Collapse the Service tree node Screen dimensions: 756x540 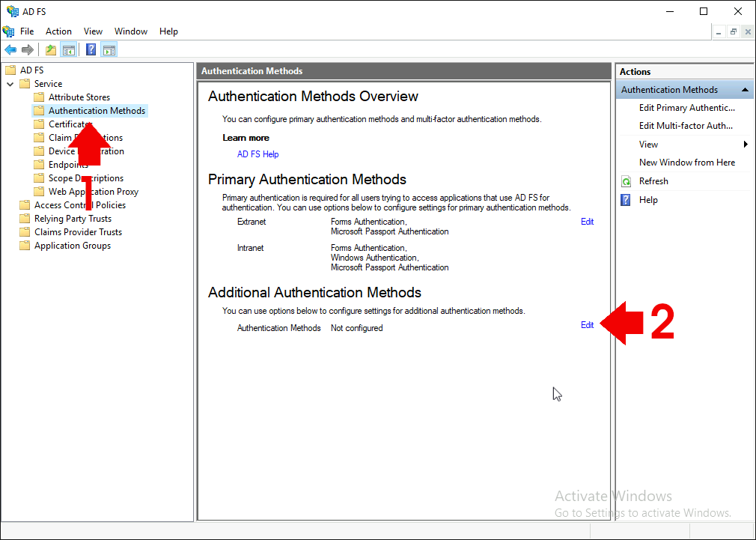tap(10, 84)
